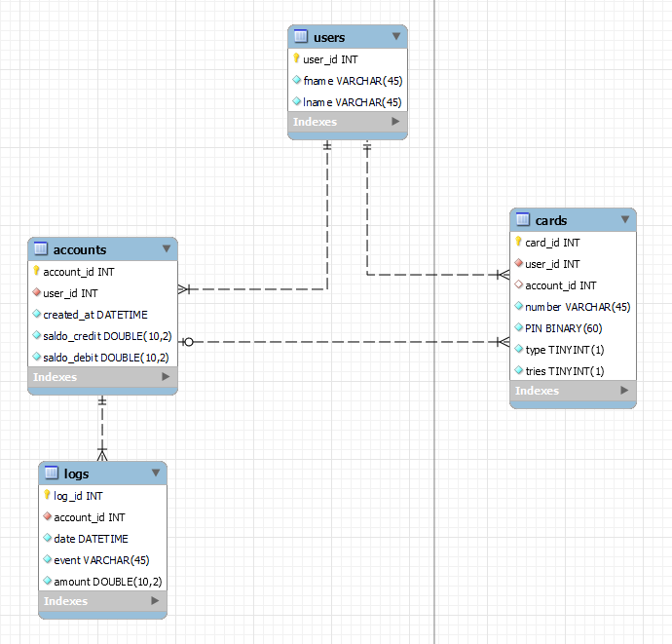The width and height of the screenshot is (672, 644).
Task: Click the users table icon
Action: [x=301, y=36]
